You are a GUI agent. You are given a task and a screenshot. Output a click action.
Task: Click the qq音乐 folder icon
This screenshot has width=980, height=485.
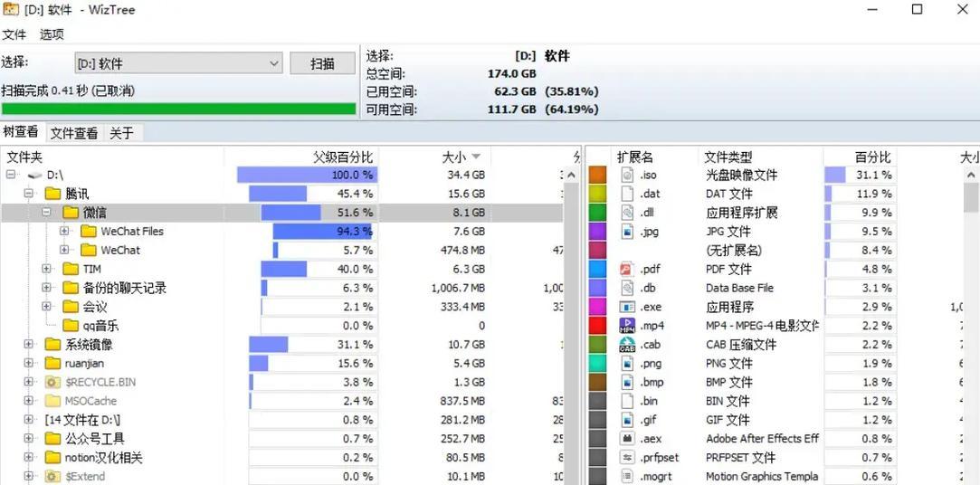pyautogui.click(x=71, y=326)
